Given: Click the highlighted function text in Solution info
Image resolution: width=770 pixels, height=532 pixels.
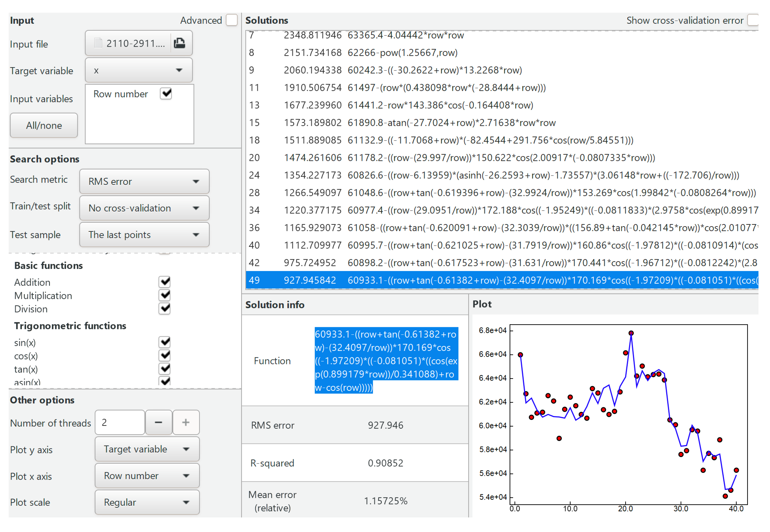Looking at the screenshot, I should (386, 361).
